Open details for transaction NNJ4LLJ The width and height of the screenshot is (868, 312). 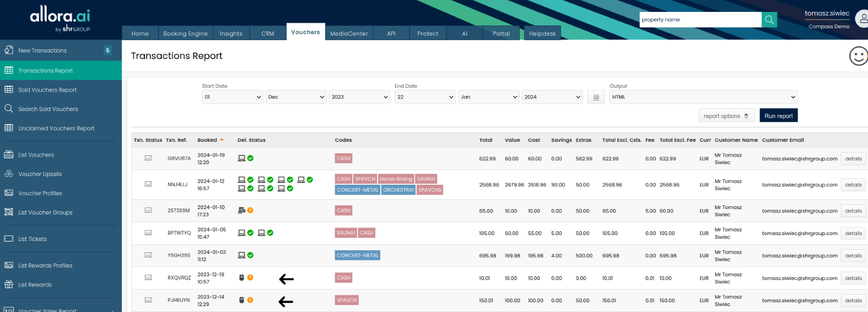tap(853, 185)
